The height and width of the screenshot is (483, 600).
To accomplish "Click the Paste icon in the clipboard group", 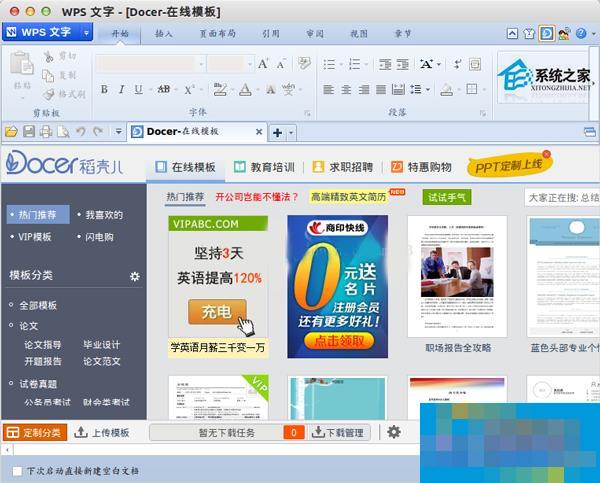I will point(21,63).
